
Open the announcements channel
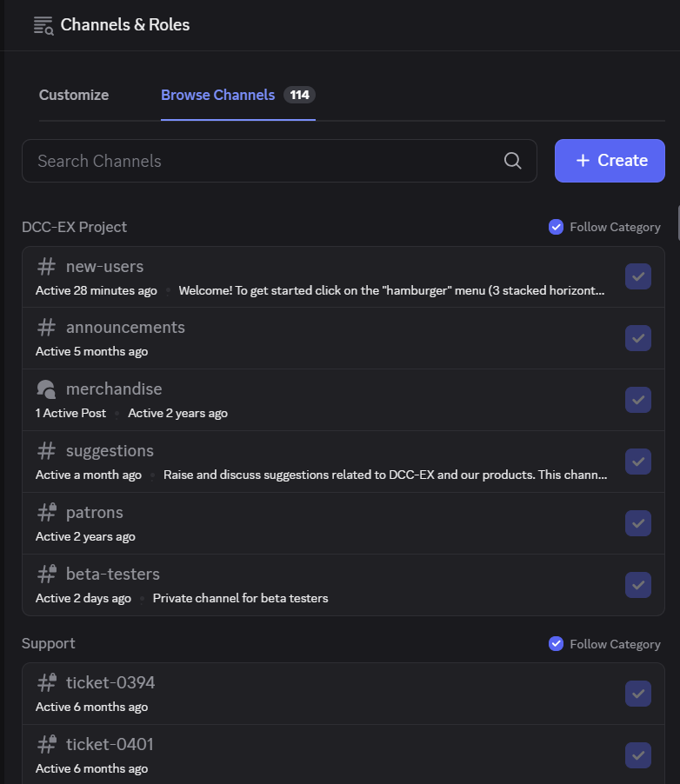pyautogui.click(x=343, y=338)
